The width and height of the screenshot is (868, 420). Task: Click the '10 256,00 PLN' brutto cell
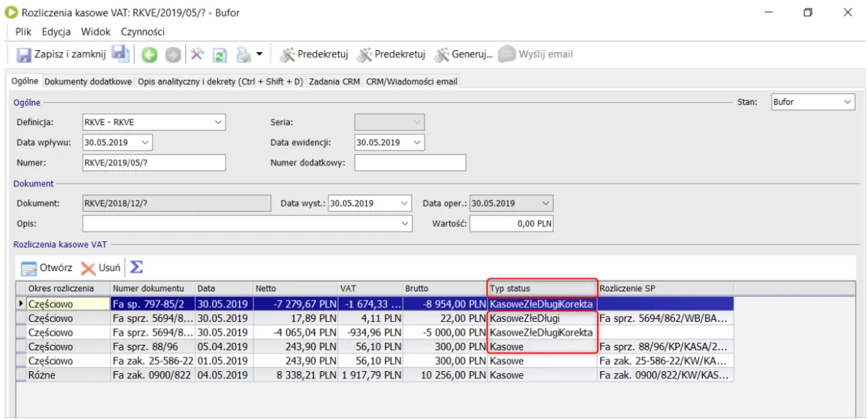tap(445, 375)
